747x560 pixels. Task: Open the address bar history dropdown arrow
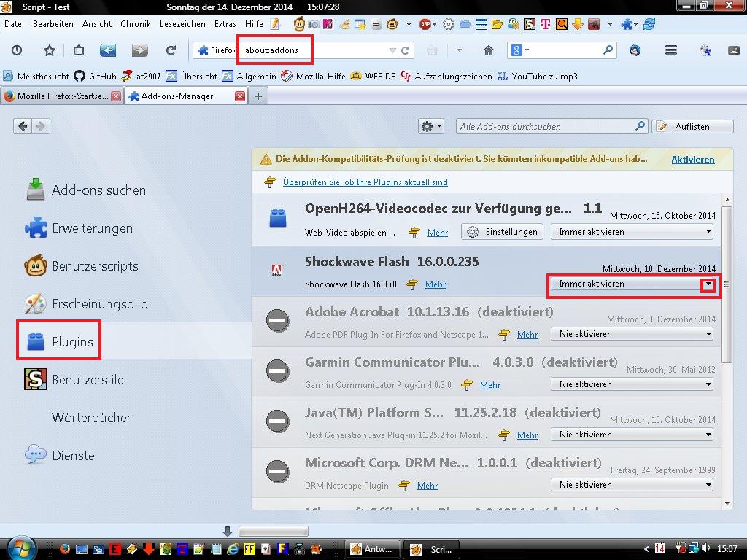[392, 50]
